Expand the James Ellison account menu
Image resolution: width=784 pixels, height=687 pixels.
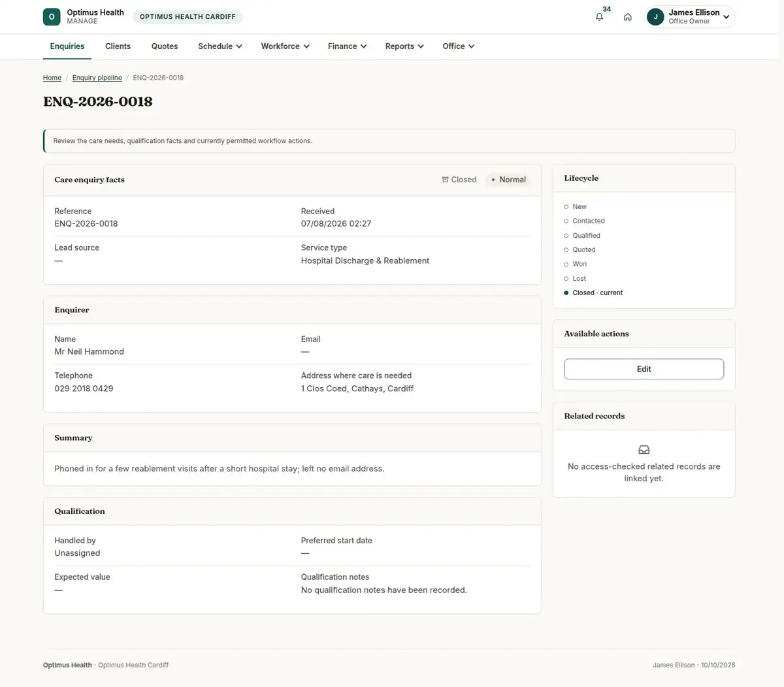click(x=690, y=17)
